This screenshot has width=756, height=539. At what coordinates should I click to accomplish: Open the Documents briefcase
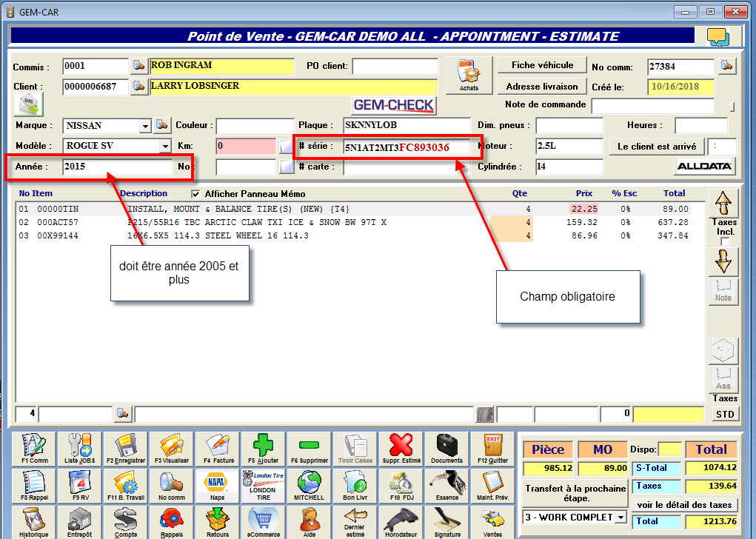coord(447,449)
